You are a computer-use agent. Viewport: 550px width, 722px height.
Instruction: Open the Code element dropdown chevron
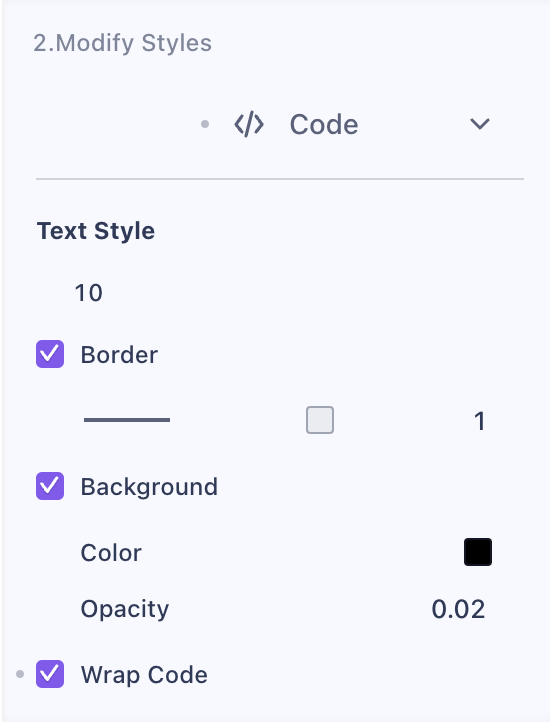coord(480,124)
